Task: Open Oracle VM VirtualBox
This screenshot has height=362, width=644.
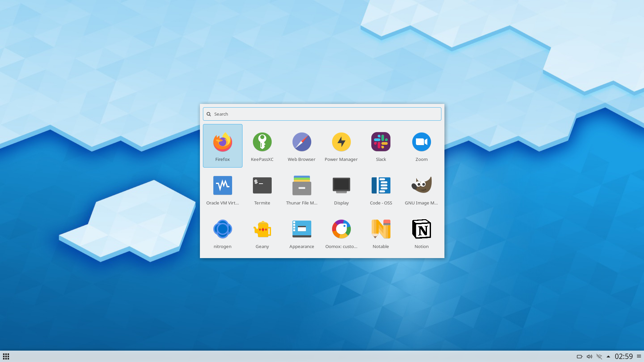Action: click(x=222, y=189)
